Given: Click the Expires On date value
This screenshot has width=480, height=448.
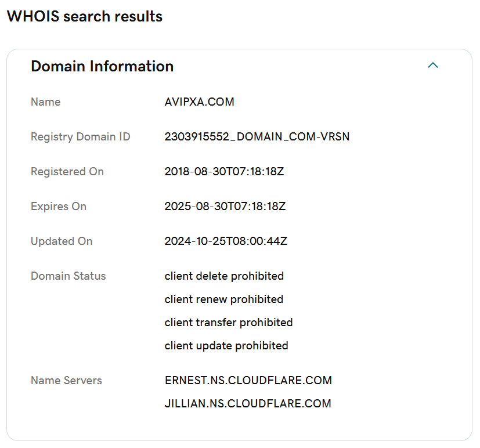Looking at the screenshot, I should point(225,206).
